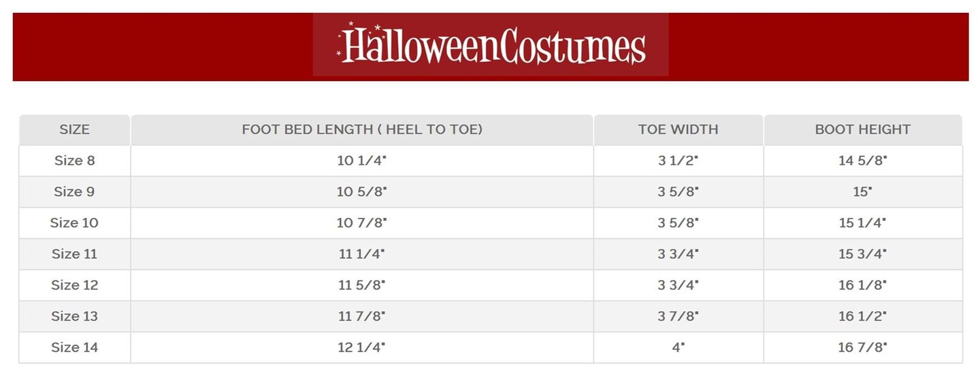This screenshot has width=980, height=382.
Task: Select the 3 7/8" toe width cell
Action: [x=678, y=316]
